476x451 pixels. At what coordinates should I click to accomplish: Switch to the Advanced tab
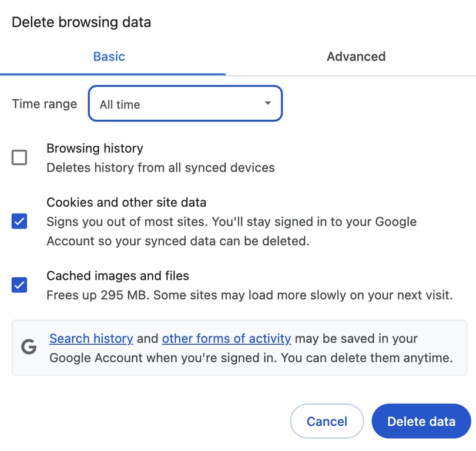coord(356,56)
